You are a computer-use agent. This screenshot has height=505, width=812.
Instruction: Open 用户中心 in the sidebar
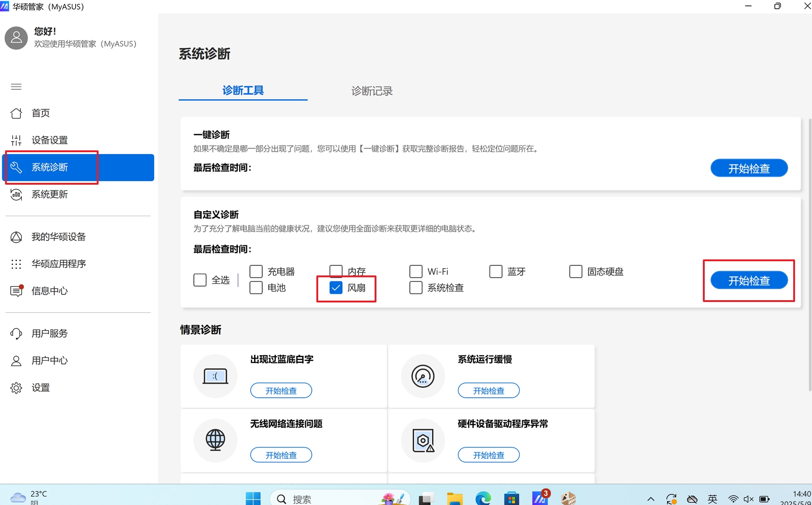pyautogui.click(x=78, y=361)
